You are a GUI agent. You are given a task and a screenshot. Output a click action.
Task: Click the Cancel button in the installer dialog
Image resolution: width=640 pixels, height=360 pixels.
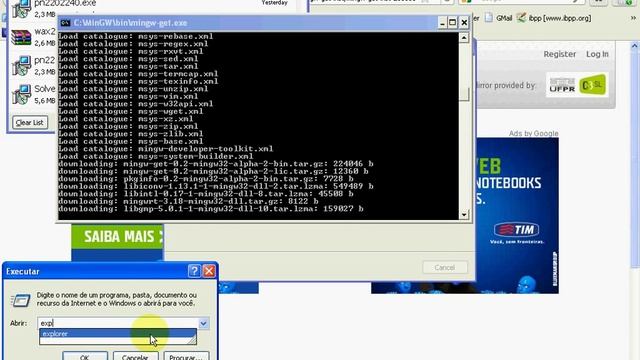point(444,268)
